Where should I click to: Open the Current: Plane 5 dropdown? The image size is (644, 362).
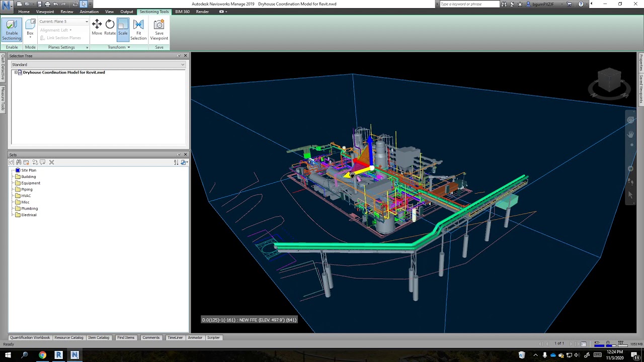click(x=63, y=22)
